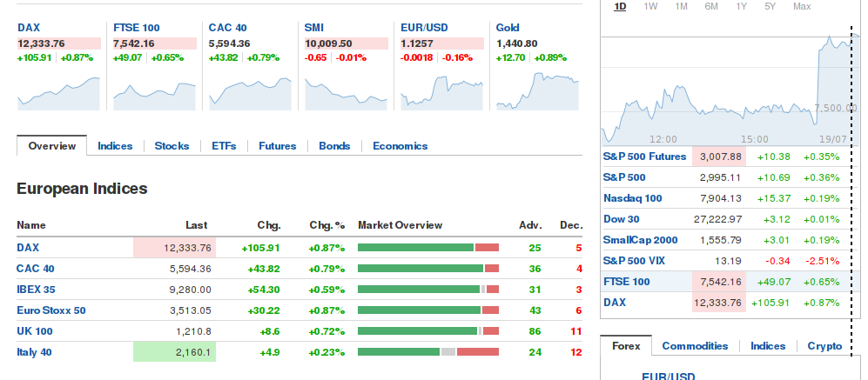Open CAC 40 ticker in top strip
Viewport: 868px width, 380px height.
227,28
